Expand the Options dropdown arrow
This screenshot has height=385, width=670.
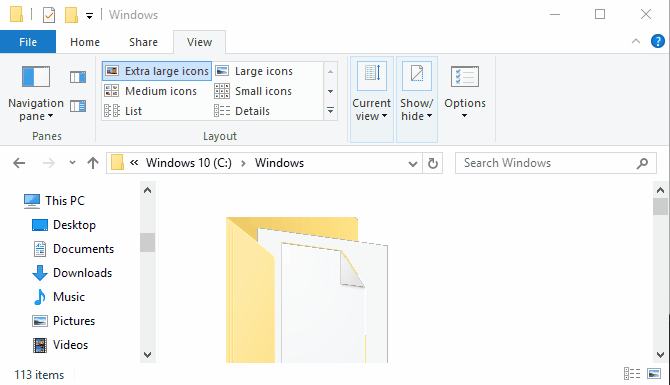[464, 116]
